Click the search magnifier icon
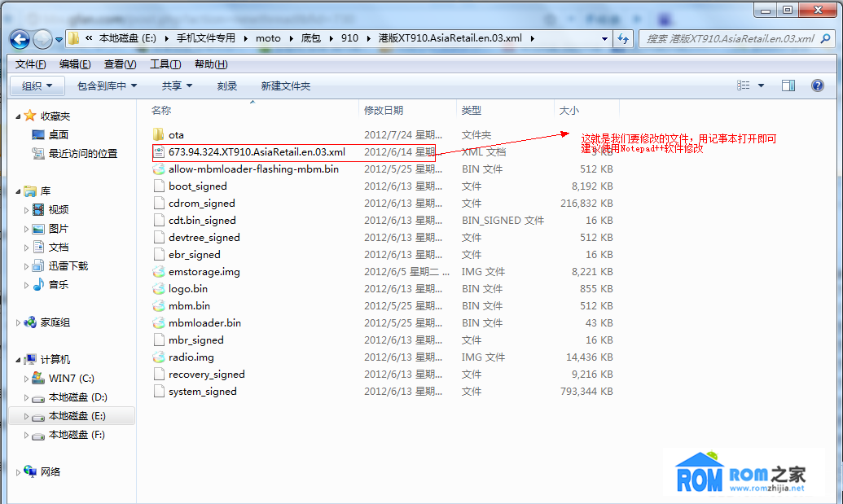Image resolution: width=843 pixels, height=504 pixels. (826, 39)
